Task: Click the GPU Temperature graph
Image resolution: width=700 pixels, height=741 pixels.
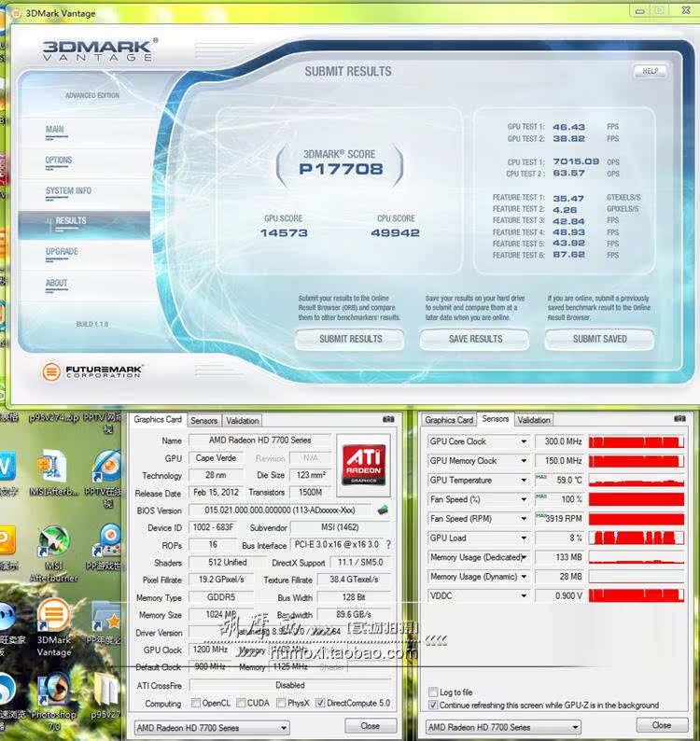Action: pos(637,480)
